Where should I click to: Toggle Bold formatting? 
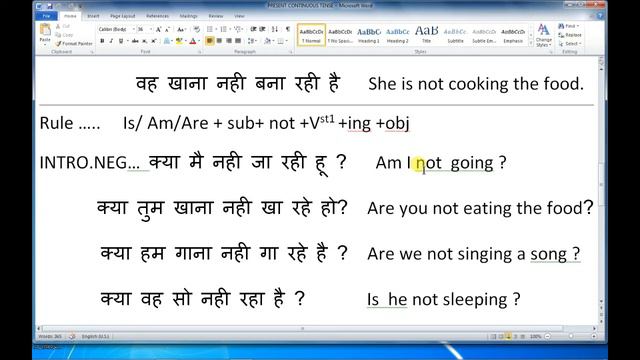click(x=102, y=41)
